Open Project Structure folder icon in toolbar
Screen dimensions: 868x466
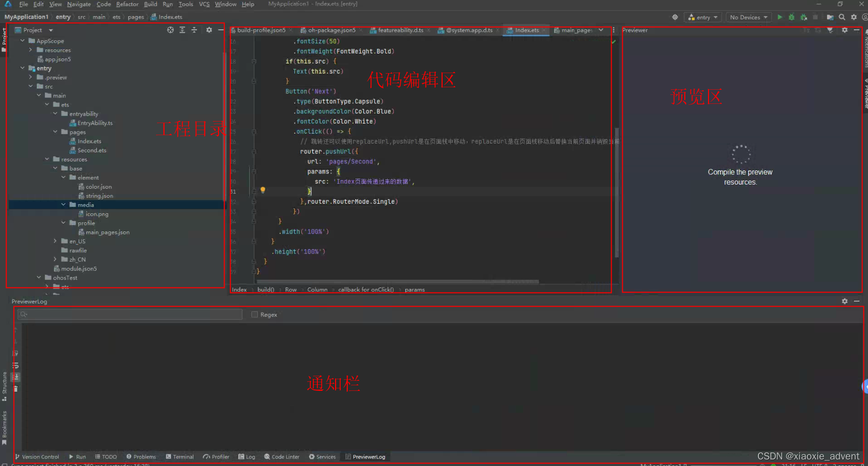(830, 17)
